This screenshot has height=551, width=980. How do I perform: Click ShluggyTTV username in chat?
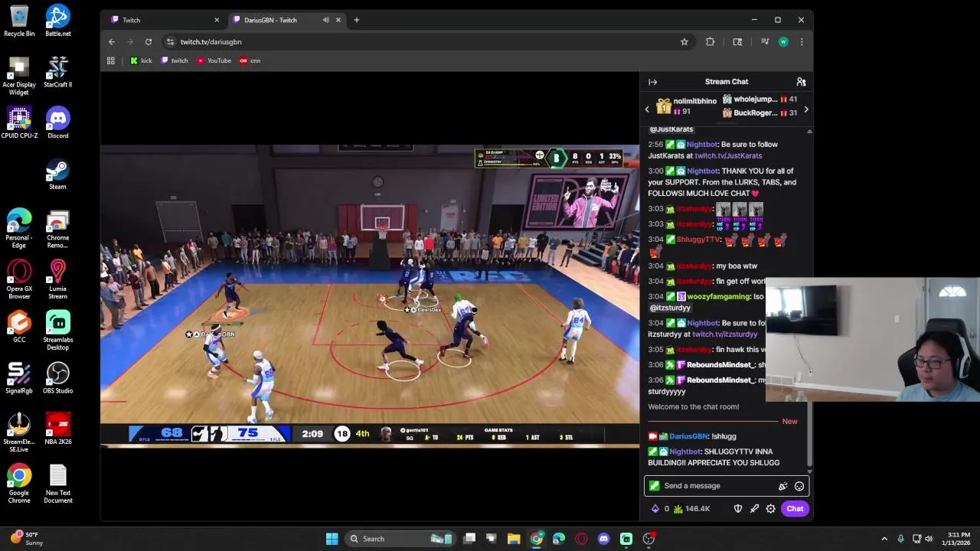click(698, 240)
